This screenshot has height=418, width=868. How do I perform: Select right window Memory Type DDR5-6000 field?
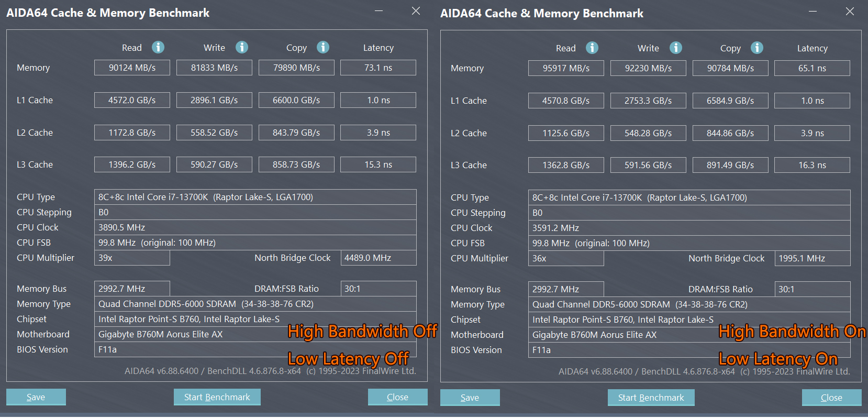[x=689, y=304]
